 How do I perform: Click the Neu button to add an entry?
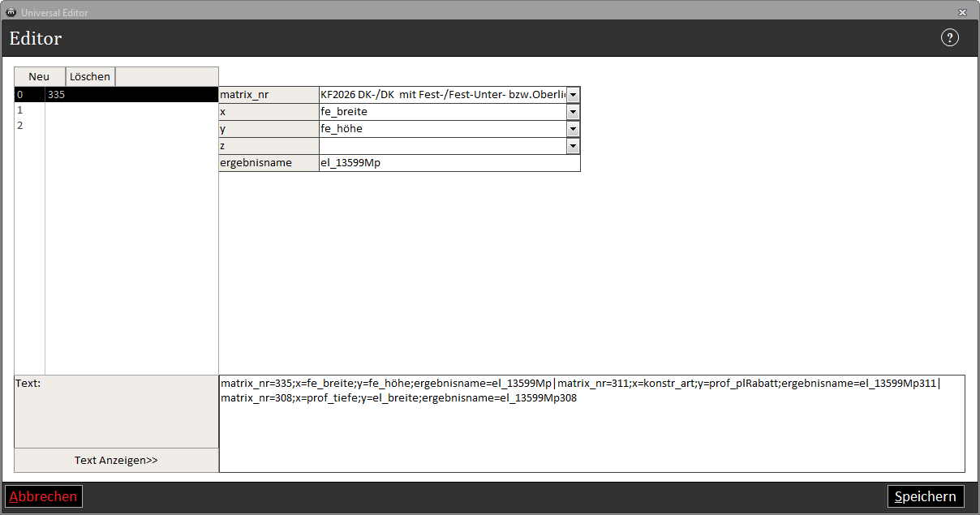point(39,76)
